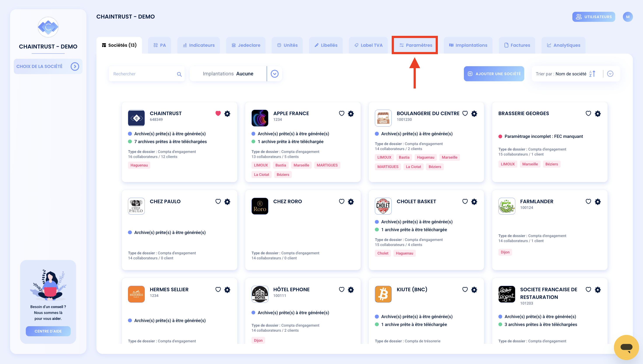
Task: Open settings gear for SOCIETE FRANCAISE DE RESTAURATION
Action: [x=598, y=289]
